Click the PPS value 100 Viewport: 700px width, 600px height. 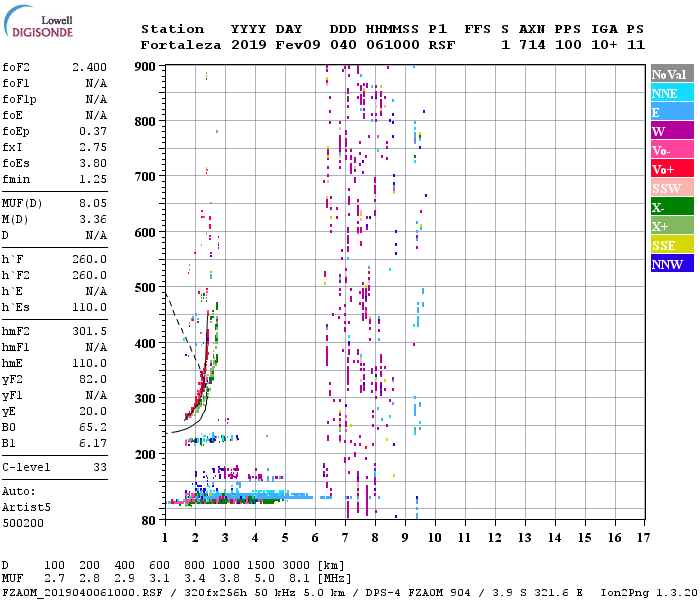tap(568, 45)
